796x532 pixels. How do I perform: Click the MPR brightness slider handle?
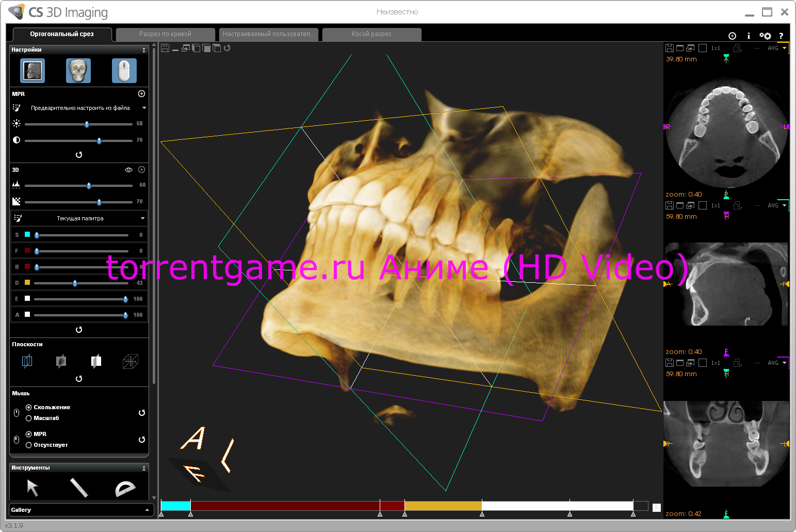tap(87, 124)
